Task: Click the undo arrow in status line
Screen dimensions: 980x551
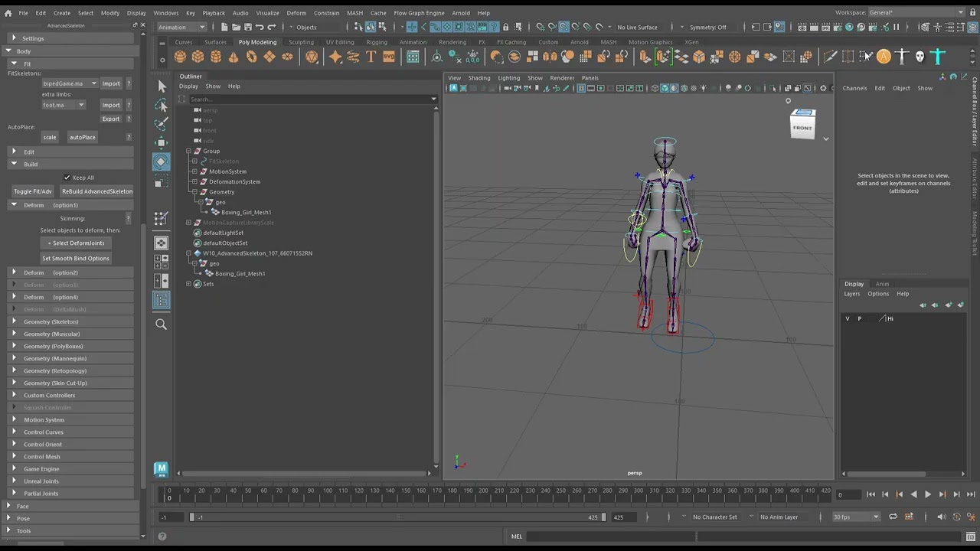Action: coord(260,27)
